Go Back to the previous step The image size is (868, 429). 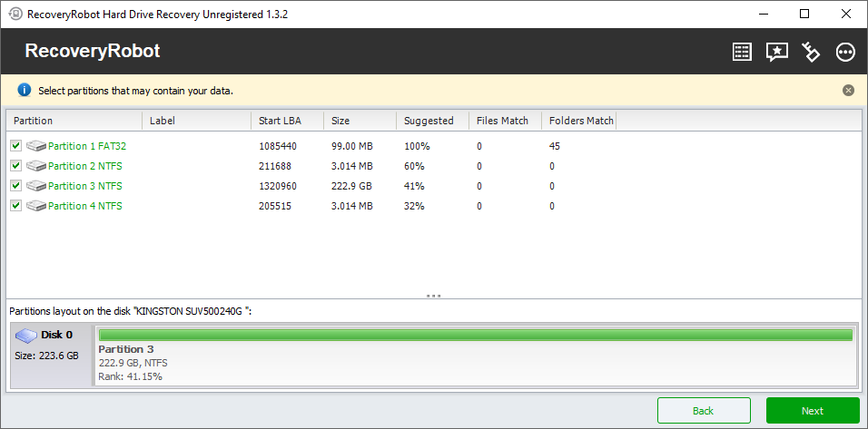[703, 411]
